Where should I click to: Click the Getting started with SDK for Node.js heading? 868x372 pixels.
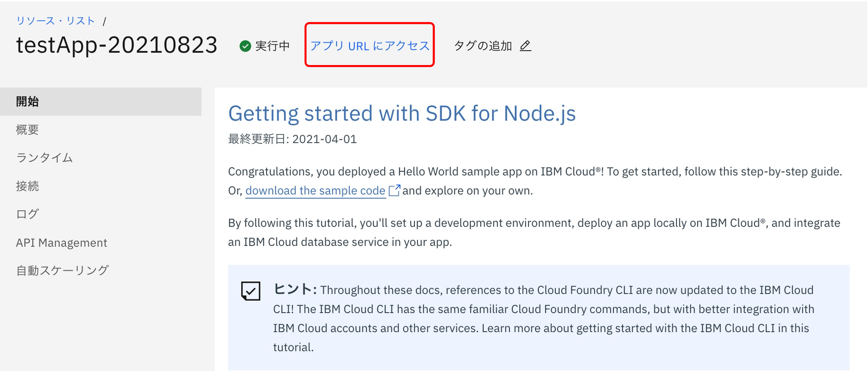(x=402, y=114)
